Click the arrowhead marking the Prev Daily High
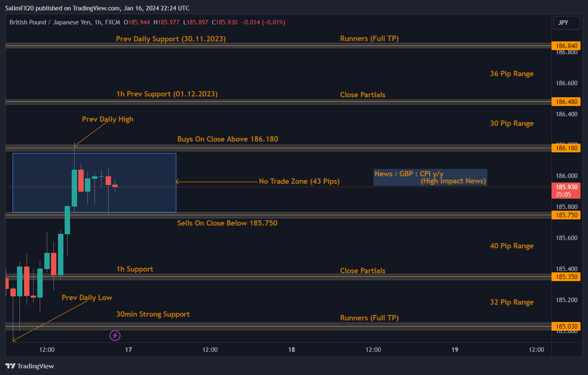 (75, 145)
